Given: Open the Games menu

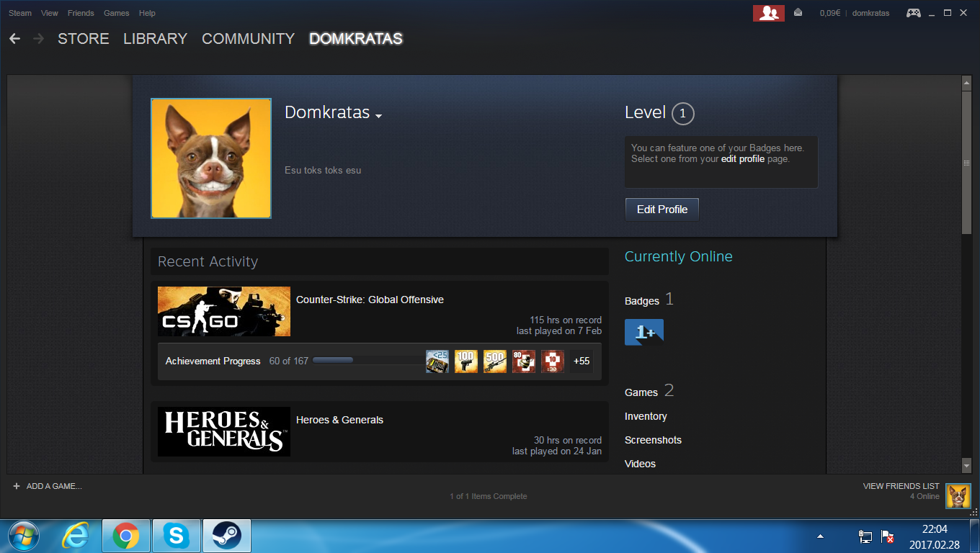Looking at the screenshot, I should 116,13.
